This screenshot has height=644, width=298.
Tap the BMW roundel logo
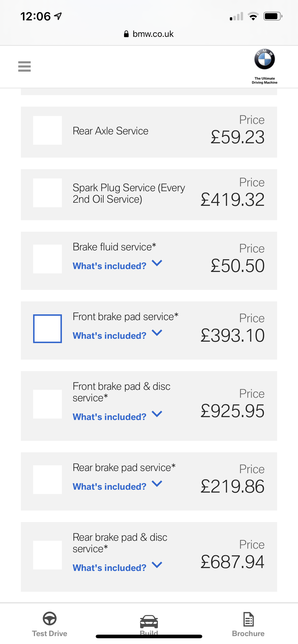[x=264, y=59]
